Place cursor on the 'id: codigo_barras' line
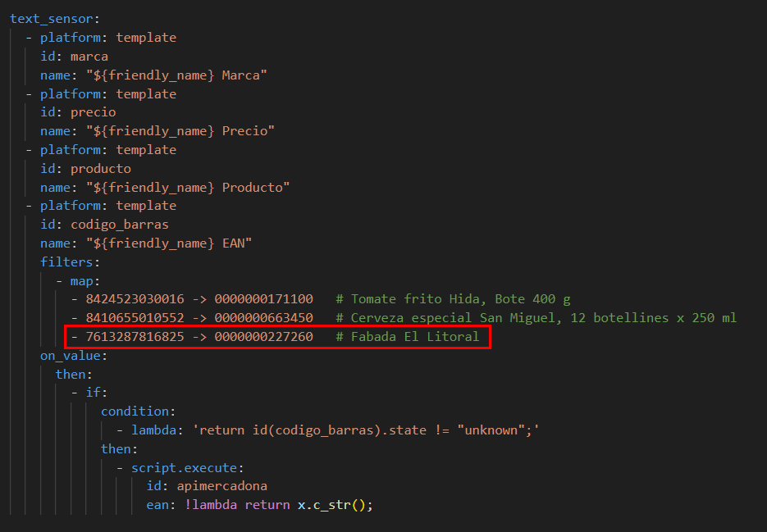This screenshot has width=767, height=532. point(104,224)
